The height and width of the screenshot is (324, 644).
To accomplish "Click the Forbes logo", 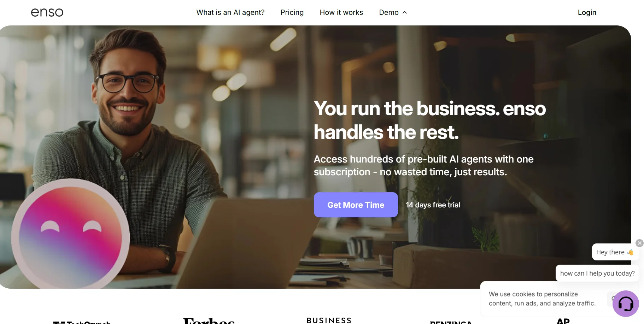I will 209,321.
